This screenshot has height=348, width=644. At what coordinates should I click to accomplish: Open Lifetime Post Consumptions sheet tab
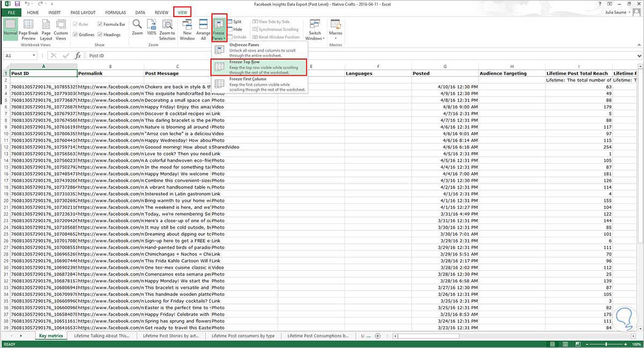tap(318, 336)
